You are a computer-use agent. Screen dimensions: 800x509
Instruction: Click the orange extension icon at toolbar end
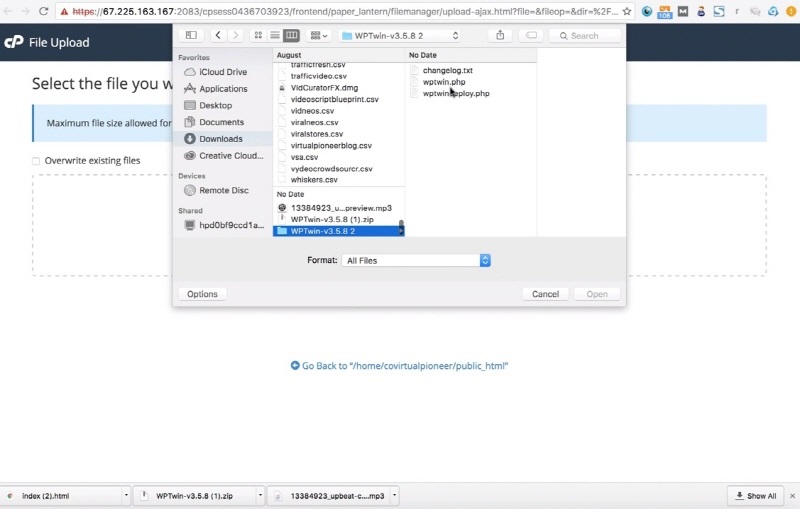(x=791, y=11)
